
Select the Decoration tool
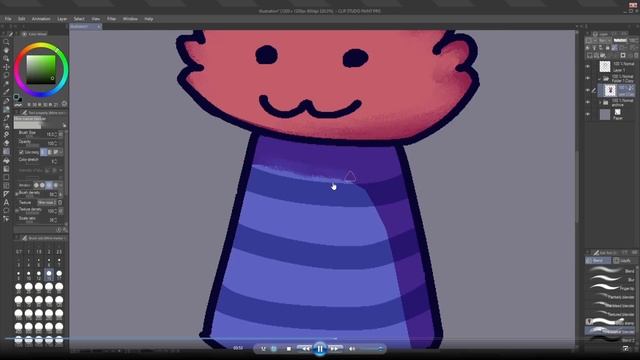(x=6, y=135)
